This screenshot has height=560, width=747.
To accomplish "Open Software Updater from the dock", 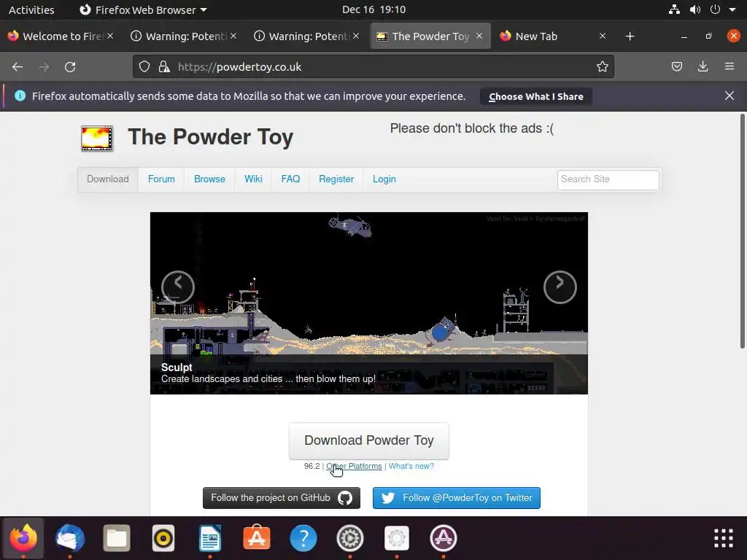I will [444, 539].
